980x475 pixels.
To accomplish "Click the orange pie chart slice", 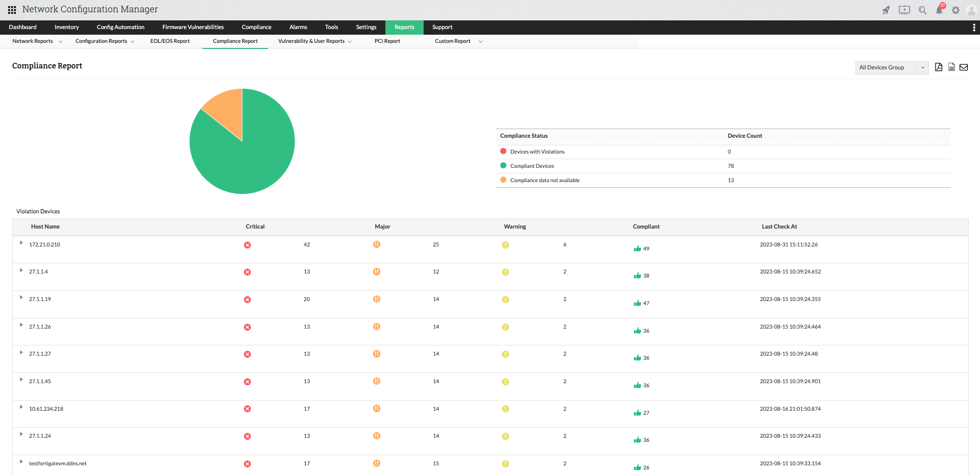I will [x=227, y=108].
